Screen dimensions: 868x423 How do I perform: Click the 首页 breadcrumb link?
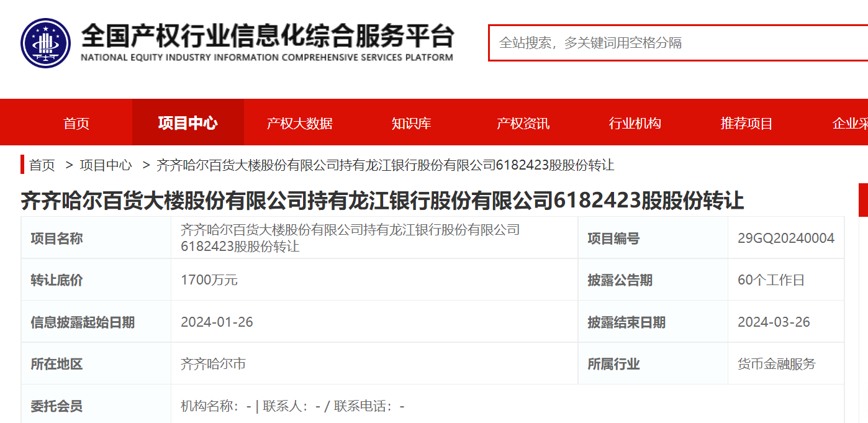click(x=42, y=165)
